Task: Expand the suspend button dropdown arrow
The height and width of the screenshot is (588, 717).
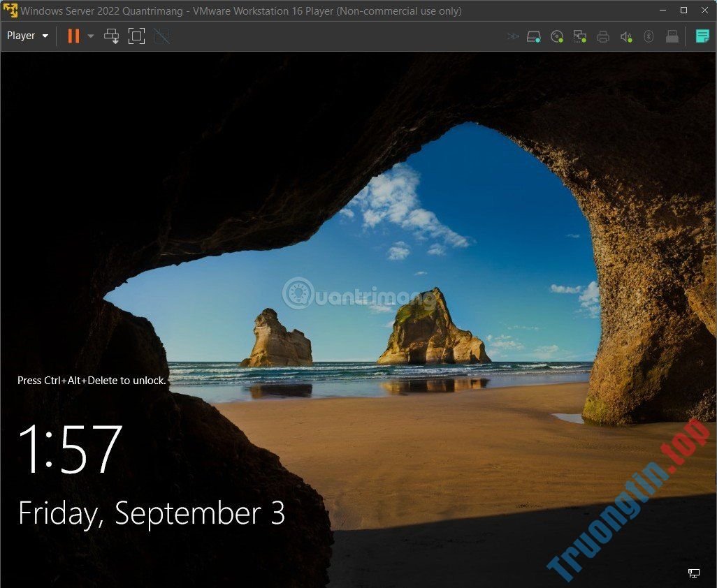Action: (90, 36)
